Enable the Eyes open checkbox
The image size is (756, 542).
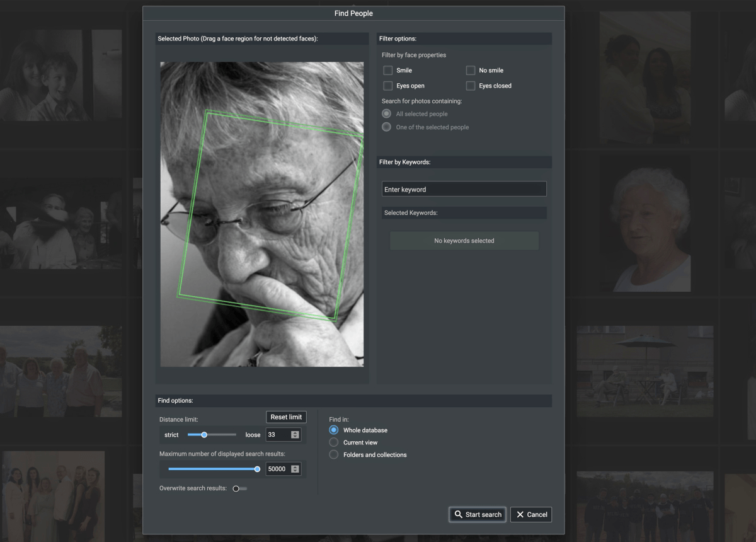pyautogui.click(x=387, y=86)
